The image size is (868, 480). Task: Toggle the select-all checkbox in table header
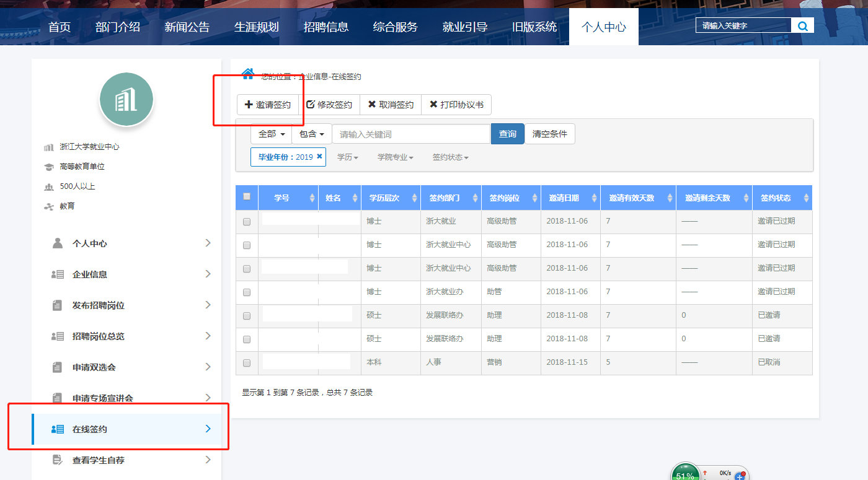247,197
